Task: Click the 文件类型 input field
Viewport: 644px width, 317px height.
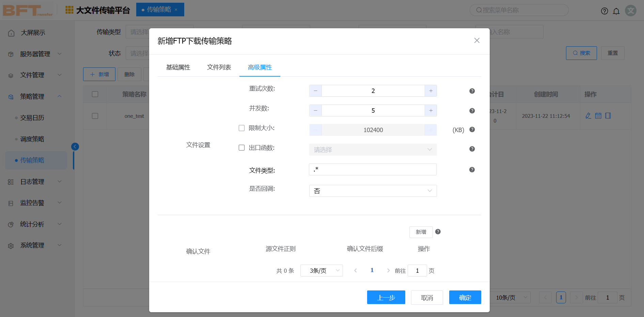Action: 373,170
